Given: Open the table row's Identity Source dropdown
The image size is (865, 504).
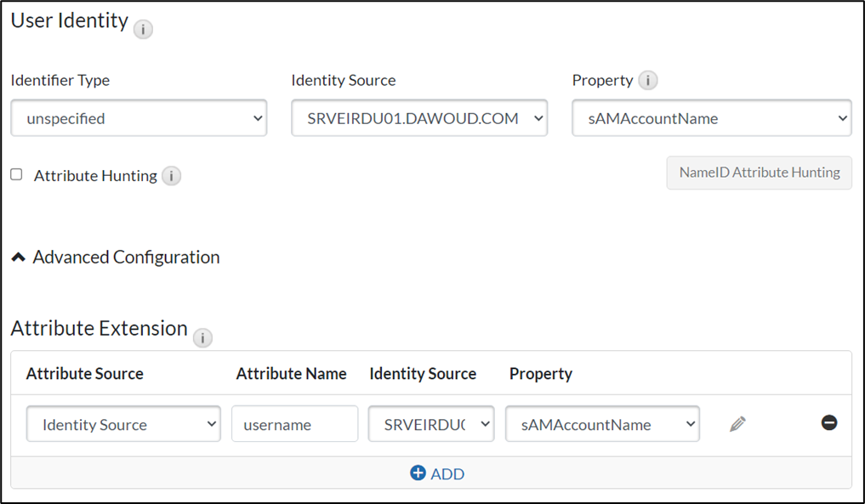Looking at the screenshot, I should pyautogui.click(x=431, y=424).
